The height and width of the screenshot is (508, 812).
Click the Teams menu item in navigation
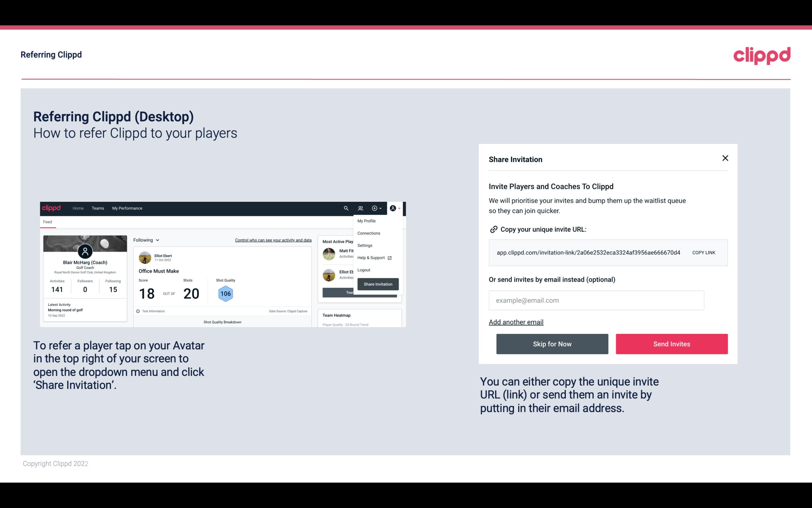(98, 208)
